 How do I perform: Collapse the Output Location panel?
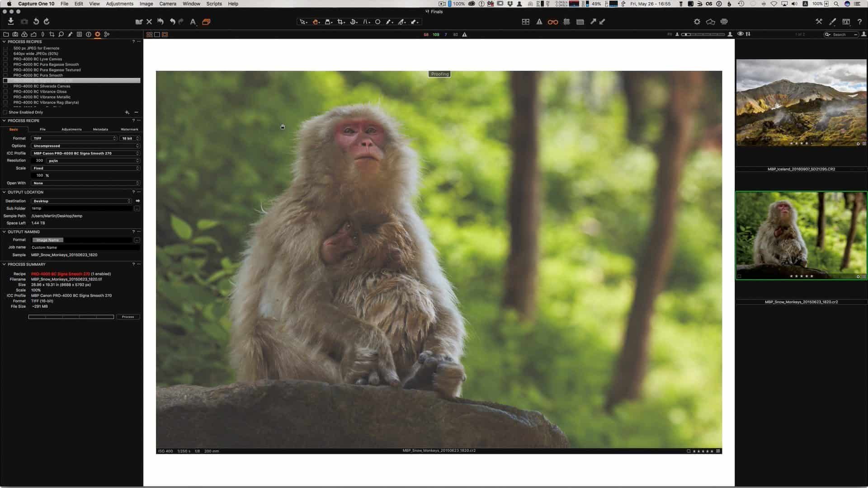(4, 192)
